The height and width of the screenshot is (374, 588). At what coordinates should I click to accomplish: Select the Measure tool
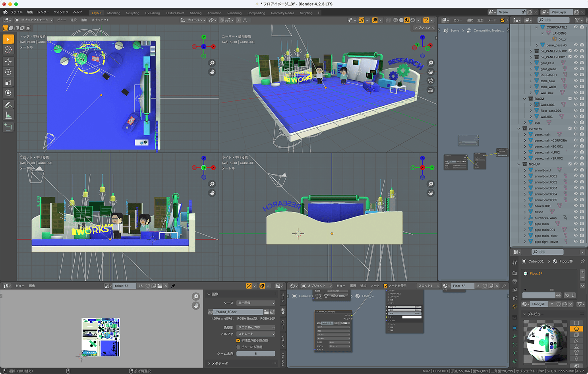(8, 115)
